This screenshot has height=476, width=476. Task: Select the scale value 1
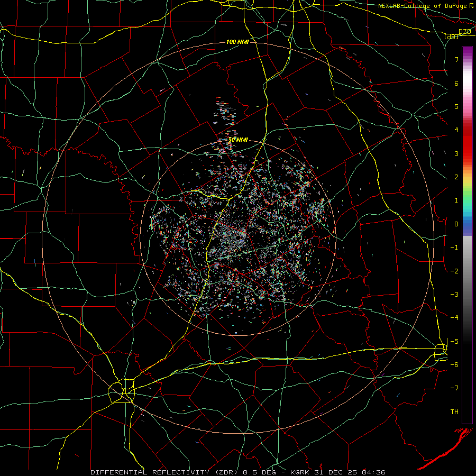point(456,200)
